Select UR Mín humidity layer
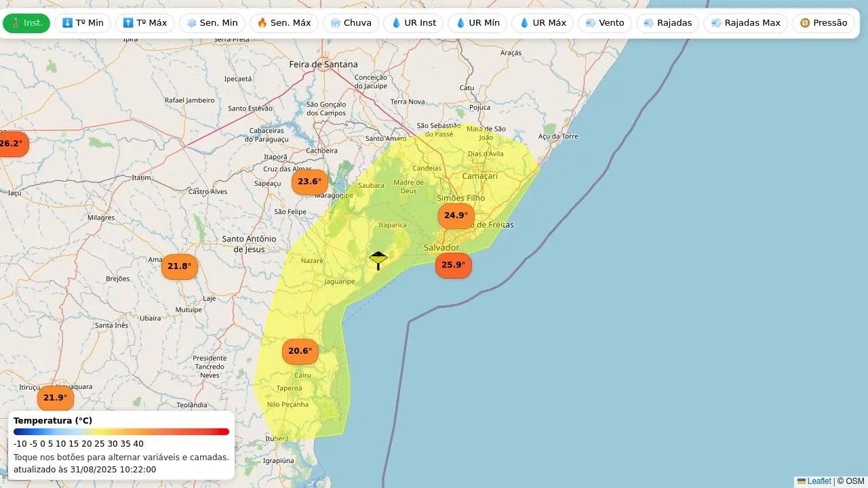868x488 pixels. point(477,23)
